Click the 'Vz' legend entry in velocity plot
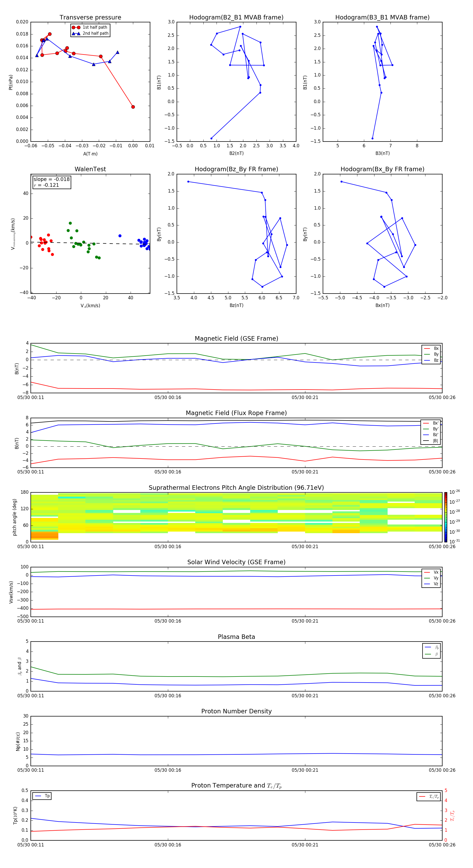 pyautogui.click(x=431, y=584)
